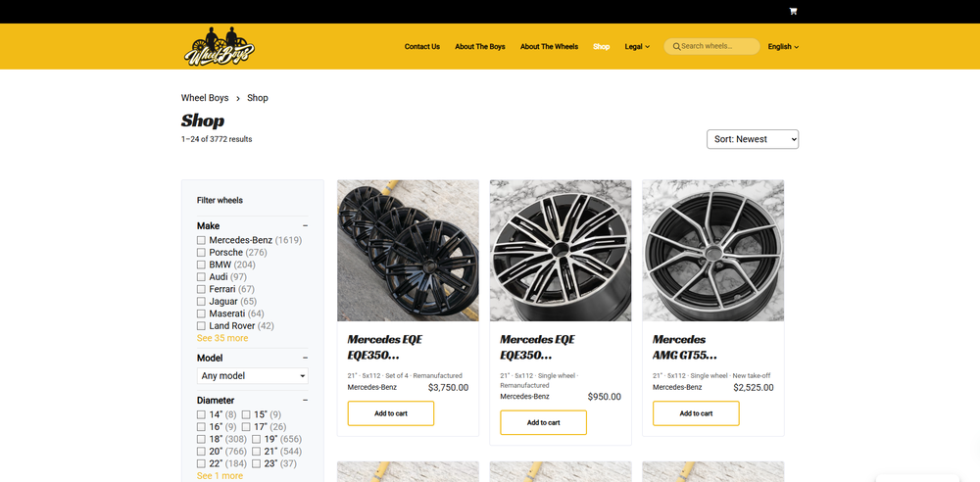Check the 19" diameter filter
Image resolution: width=980 pixels, height=482 pixels.
click(256, 439)
